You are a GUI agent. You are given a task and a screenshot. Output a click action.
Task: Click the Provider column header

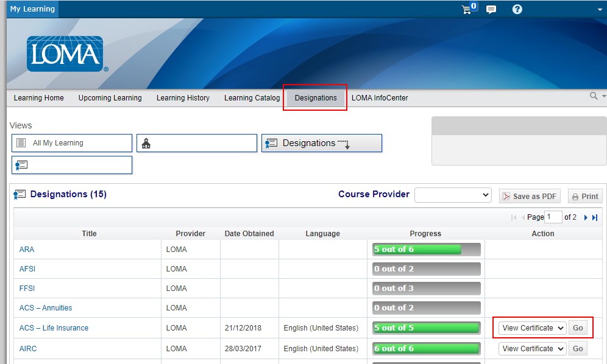[x=191, y=234]
